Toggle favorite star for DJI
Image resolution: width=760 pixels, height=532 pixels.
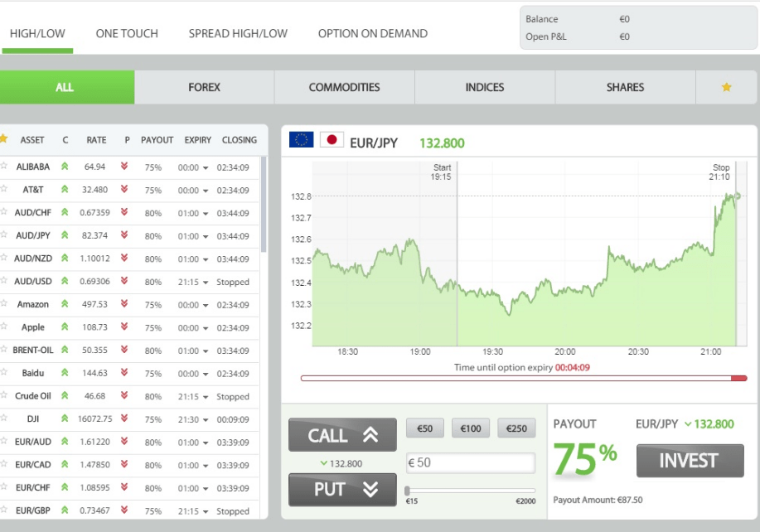3,418
